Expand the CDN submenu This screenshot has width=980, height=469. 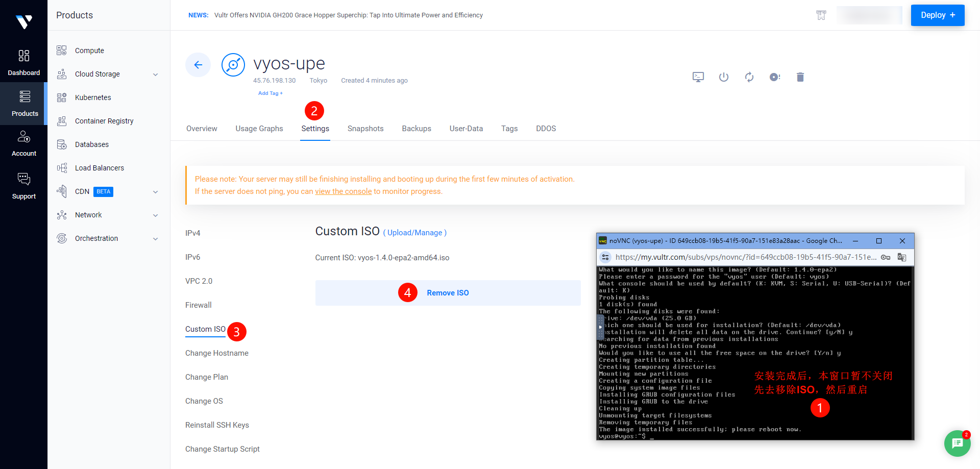coord(156,192)
